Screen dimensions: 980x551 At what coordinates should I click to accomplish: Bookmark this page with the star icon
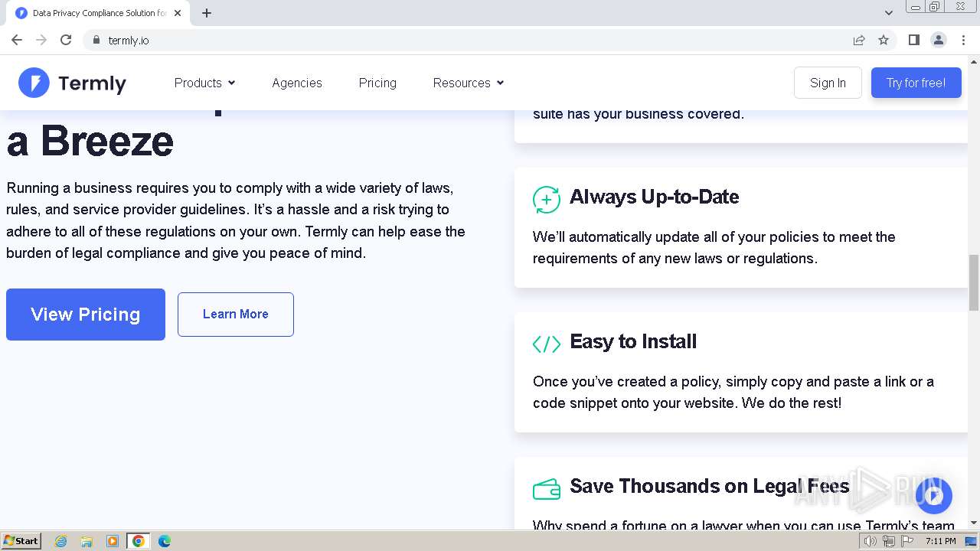point(884,40)
